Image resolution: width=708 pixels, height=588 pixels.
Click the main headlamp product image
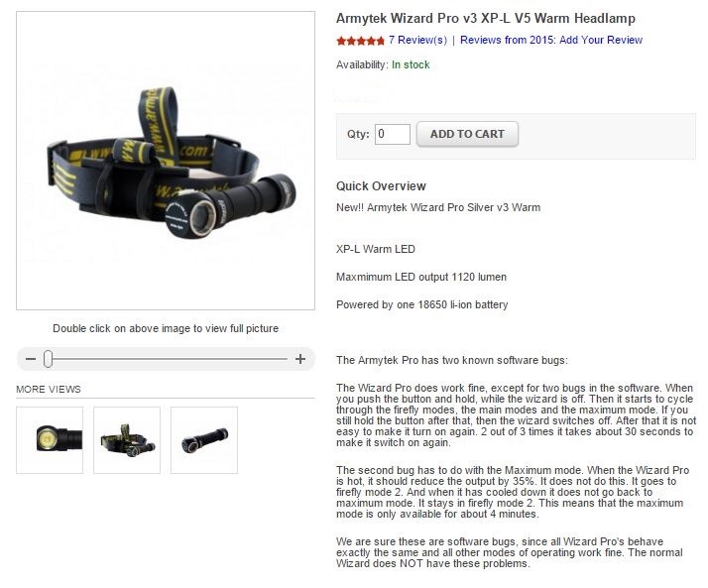point(166,161)
